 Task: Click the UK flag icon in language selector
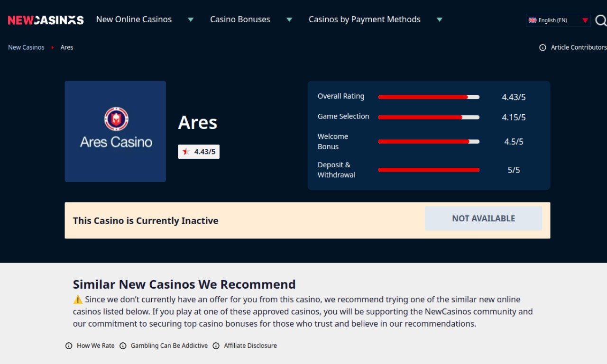pos(533,20)
